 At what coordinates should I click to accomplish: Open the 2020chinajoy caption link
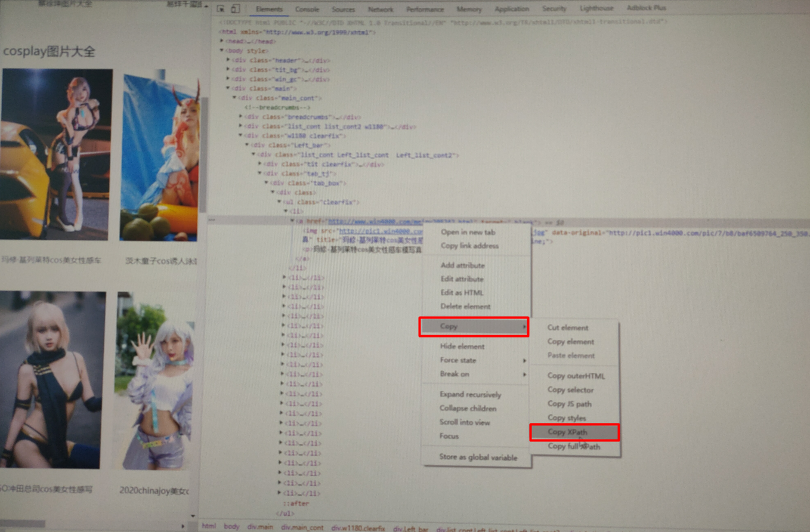click(x=154, y=490)
